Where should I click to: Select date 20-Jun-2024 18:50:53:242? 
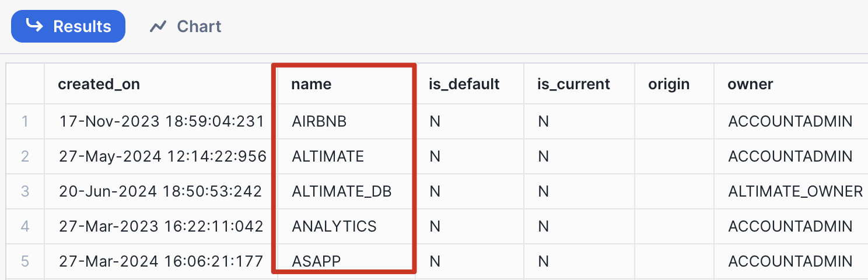tap(160, 191)
